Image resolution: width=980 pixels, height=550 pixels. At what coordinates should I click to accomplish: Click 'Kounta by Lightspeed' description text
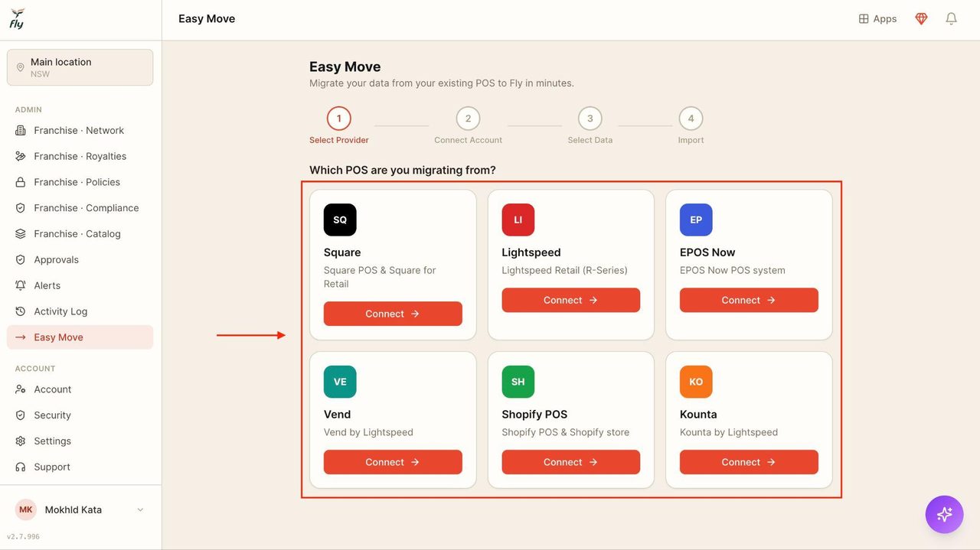[x=729, y=432]
